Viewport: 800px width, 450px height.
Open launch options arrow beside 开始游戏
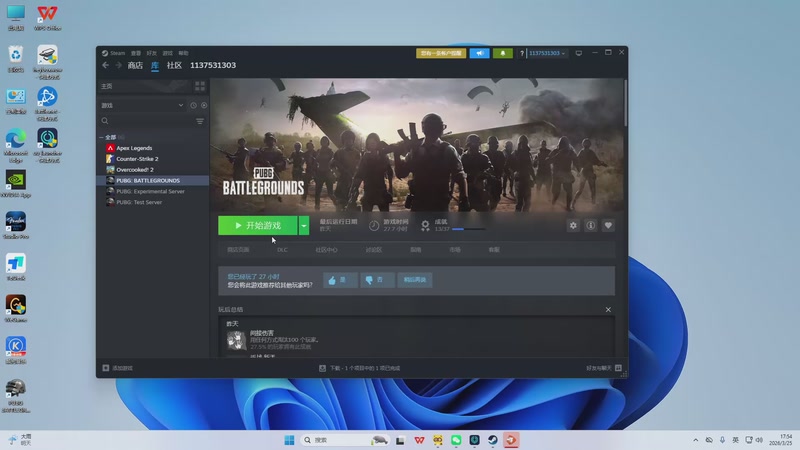304,226
